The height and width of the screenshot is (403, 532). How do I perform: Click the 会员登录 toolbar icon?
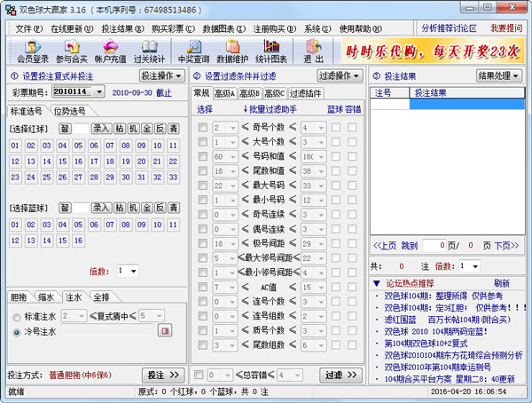click(x=33, y=51)
